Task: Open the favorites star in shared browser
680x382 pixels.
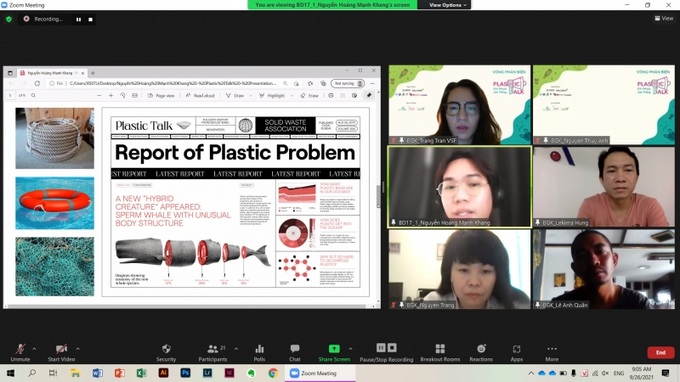Action: click(x=310, y=83)
